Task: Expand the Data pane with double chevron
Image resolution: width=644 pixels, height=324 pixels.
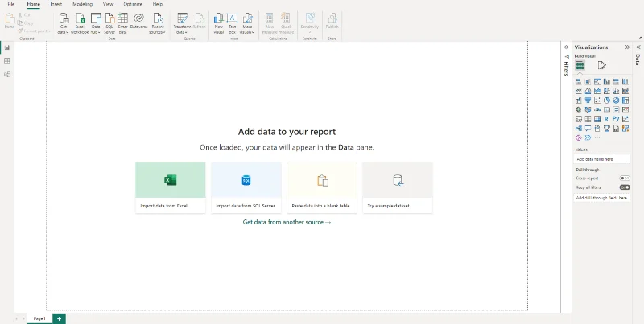Action: (638, 47)
